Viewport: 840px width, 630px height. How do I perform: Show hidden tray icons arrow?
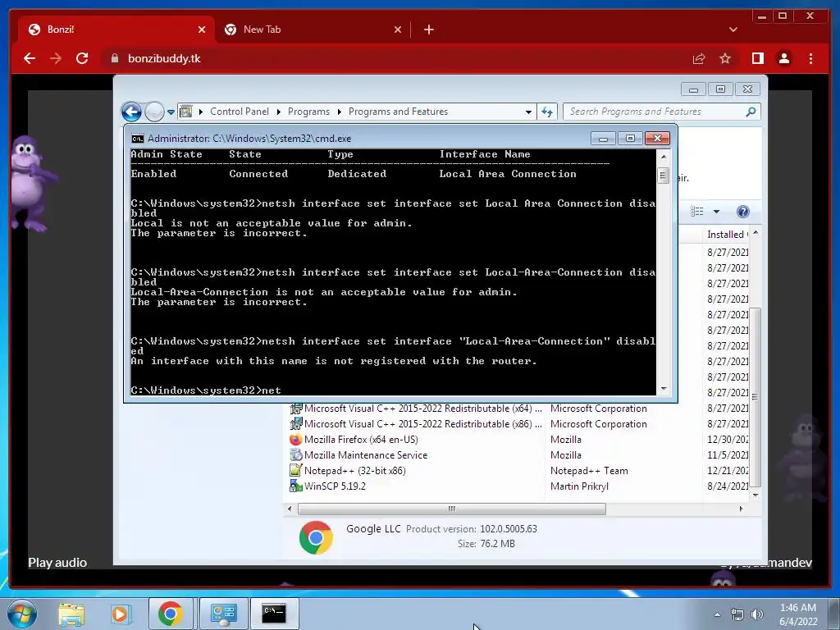pos(717,614)
